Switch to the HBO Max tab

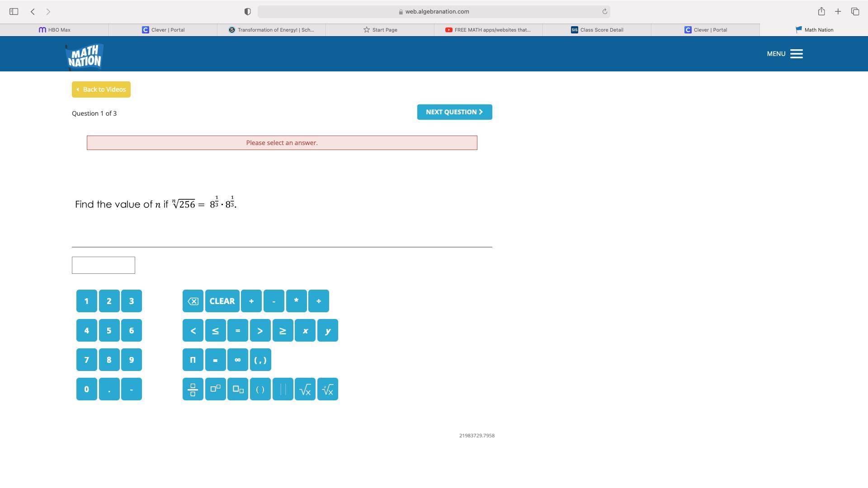click(x=54, y=30)
